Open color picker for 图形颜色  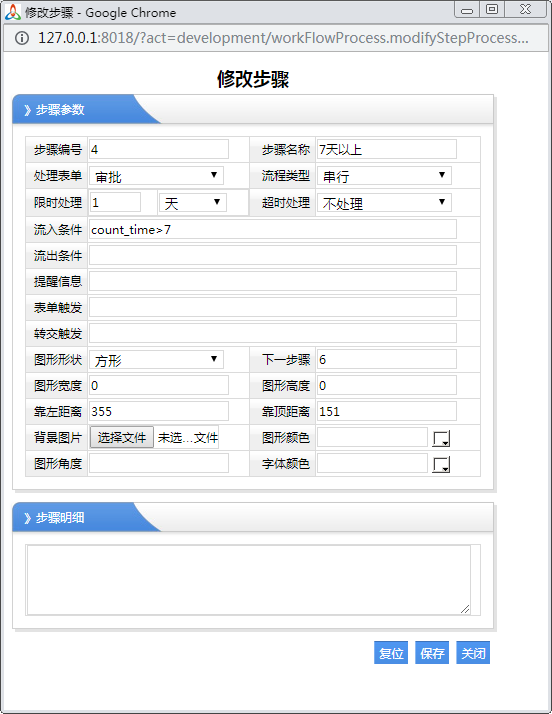(x=441, y=439)
